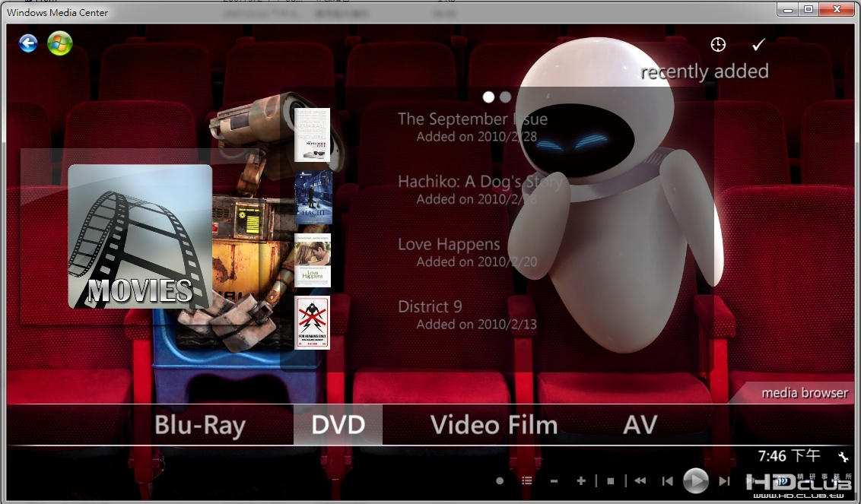Click the channel down minus button
Viewport: 861px width, 504px height.
554,481
